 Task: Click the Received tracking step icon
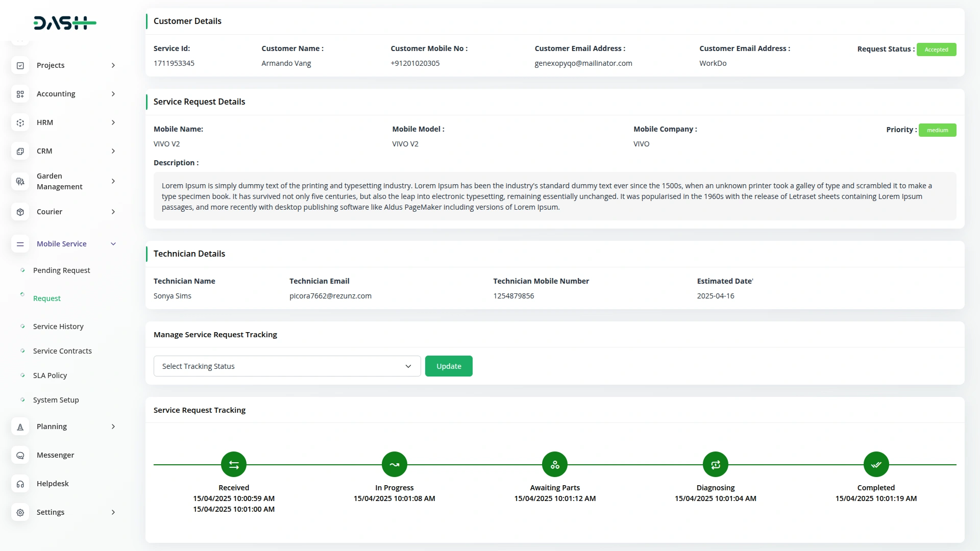(234, 464)
